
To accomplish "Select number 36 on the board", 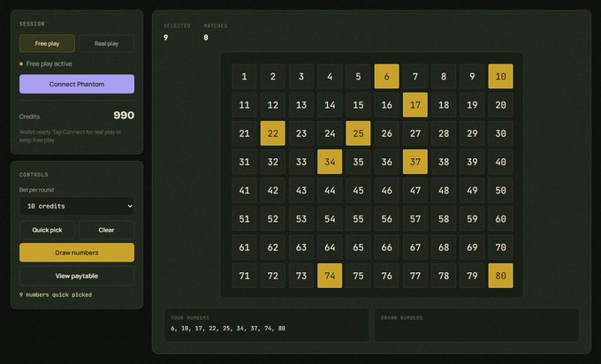I will [x=387, y=162].
